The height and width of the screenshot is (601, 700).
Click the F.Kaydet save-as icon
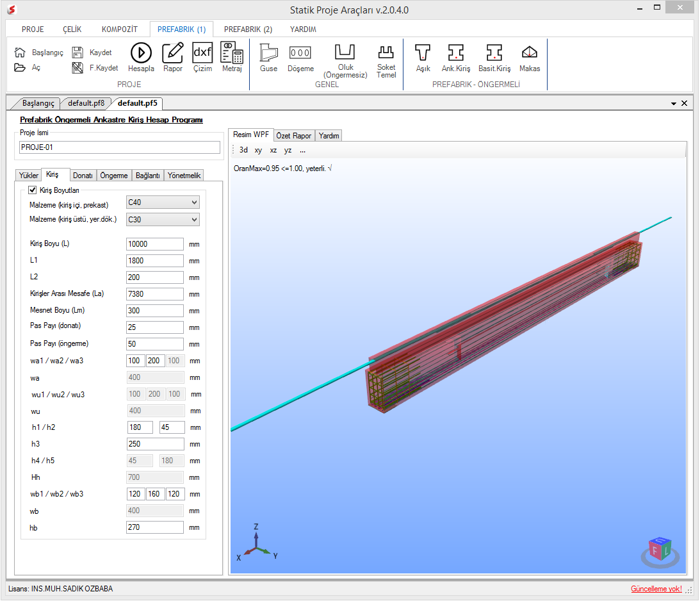tap(77, 68)
